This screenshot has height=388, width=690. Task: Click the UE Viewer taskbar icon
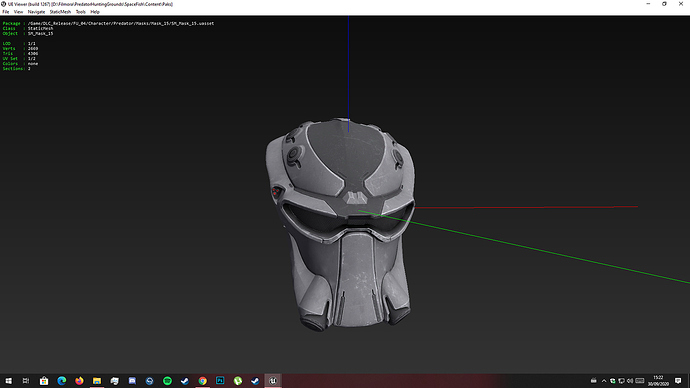tap(273, 381)
